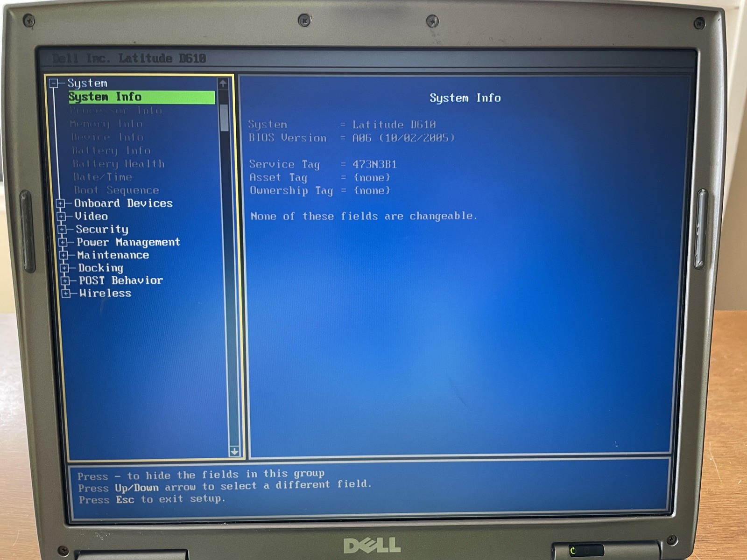Viewport: 747px width, 560px height.
Task: Click the Power Management label
Action: 128,242
